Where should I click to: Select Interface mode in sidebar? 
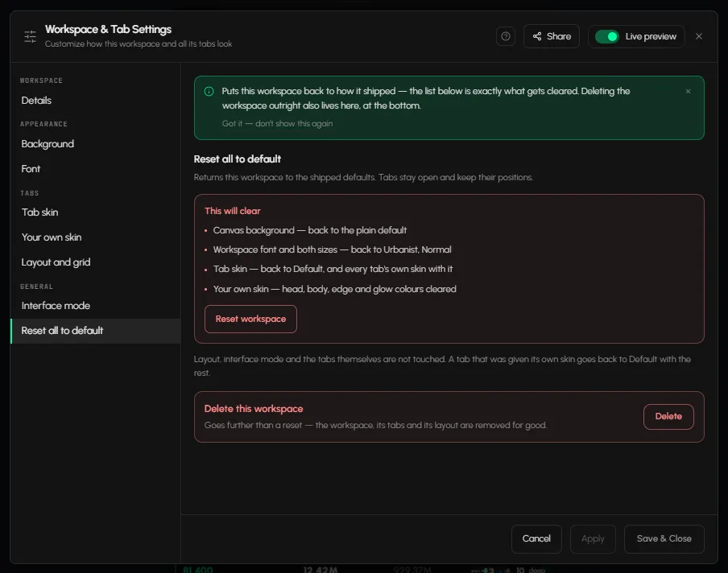tap(95, 306)
